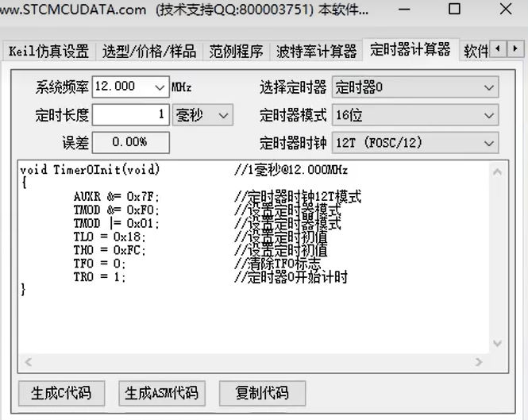The width and height of the screenshot is (528, 420).
Task: Click the tab strip left scroll arrow
Action: (x=499, y=50)
